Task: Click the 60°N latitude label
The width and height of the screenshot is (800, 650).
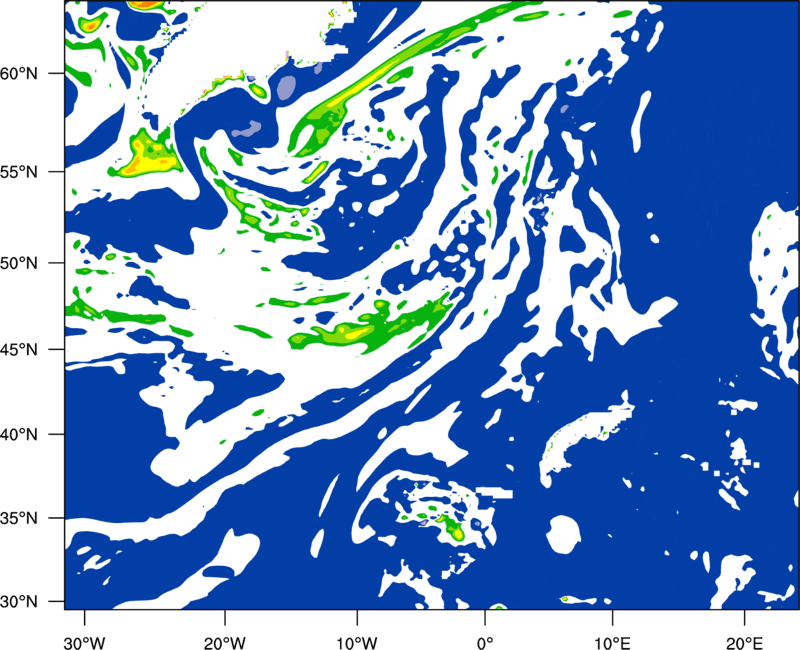Action: (x=19, y=73)
